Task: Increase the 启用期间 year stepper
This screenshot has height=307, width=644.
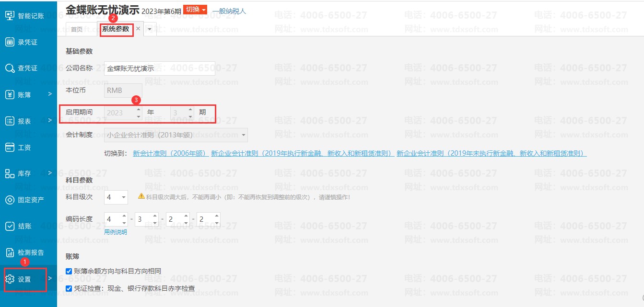Action: tap(139, 110)
